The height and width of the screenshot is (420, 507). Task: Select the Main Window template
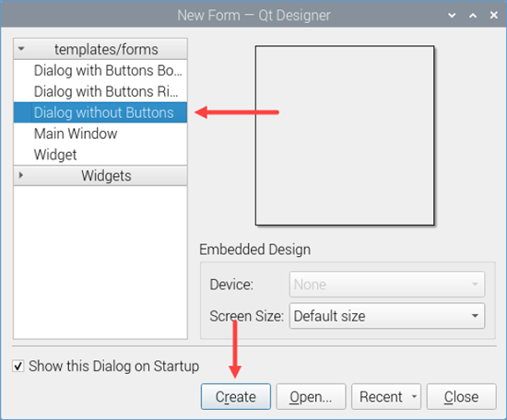pos(100,134)
